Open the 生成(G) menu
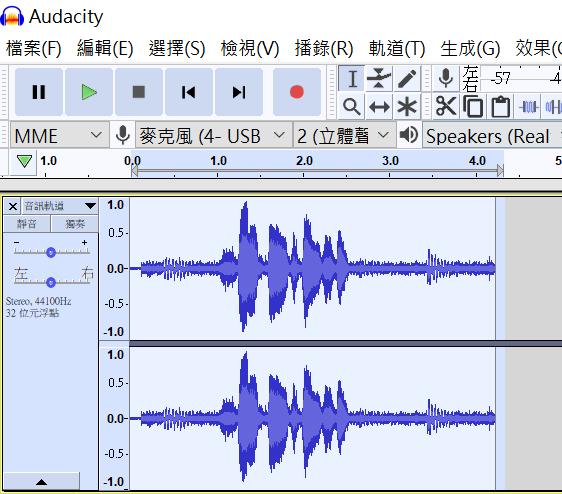The width and height of the screenshot is (562, 494). [x=470, y=48]
